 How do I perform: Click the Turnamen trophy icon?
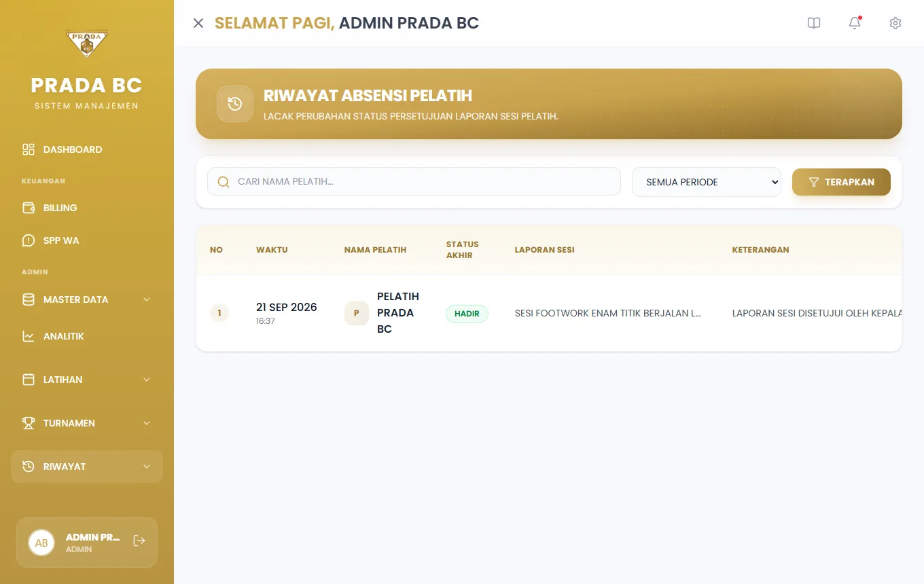(x=29, y=423)
